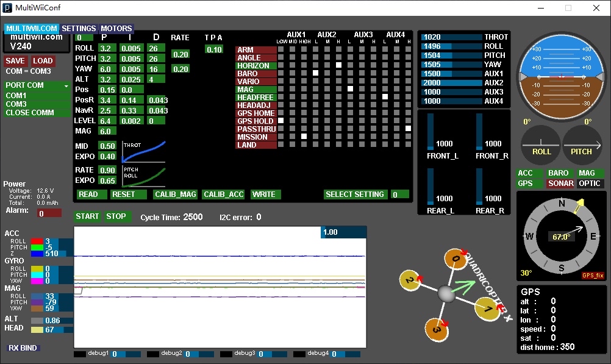Click the setting number field beside SELECT SETTING

(x=400, y=194)
